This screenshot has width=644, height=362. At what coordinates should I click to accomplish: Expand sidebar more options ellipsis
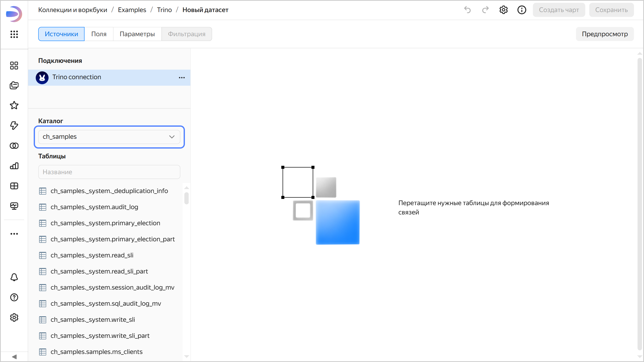[x=14, y=234]
